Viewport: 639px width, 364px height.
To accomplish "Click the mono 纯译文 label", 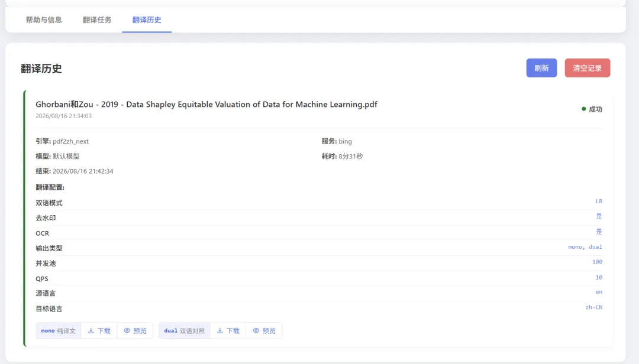I will click(58, 330).
